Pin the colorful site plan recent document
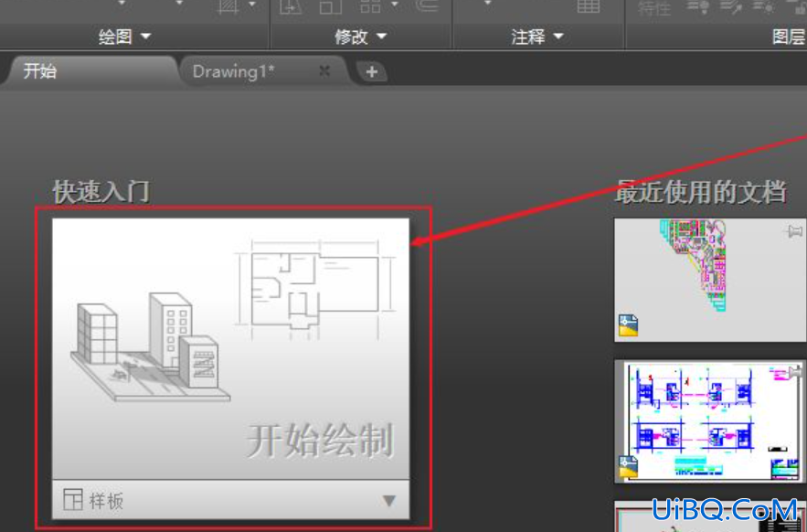 795,231
